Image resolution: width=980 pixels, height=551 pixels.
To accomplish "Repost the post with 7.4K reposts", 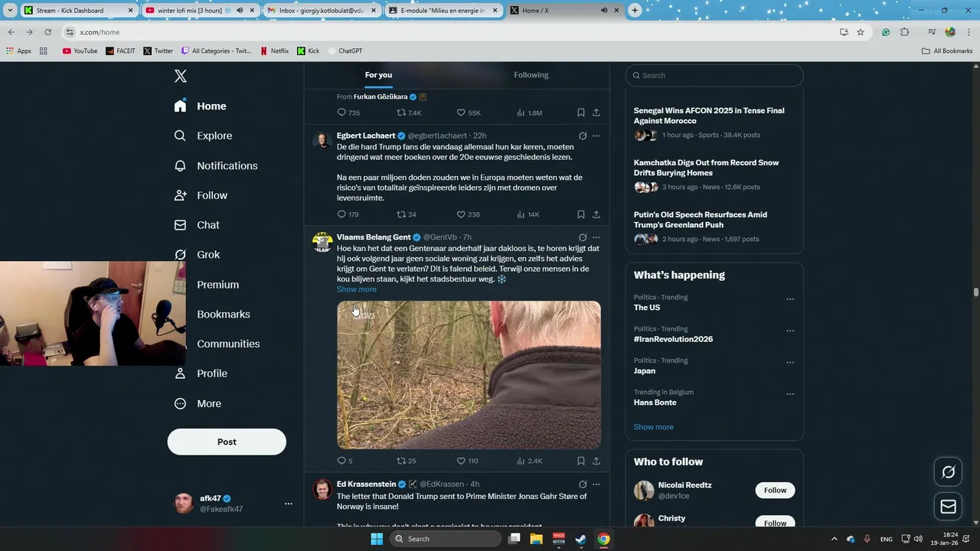I will tap(400, 112).
